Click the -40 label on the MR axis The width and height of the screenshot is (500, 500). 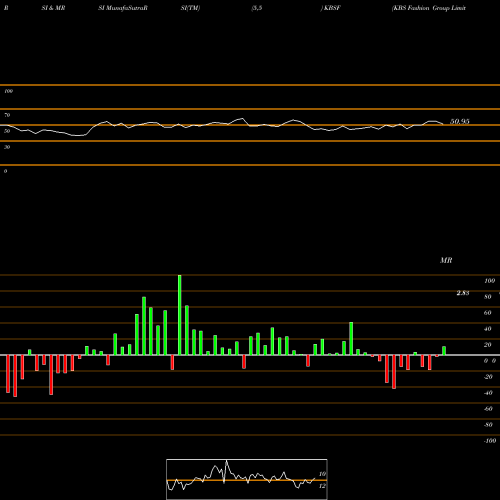(x=488, y=393)
